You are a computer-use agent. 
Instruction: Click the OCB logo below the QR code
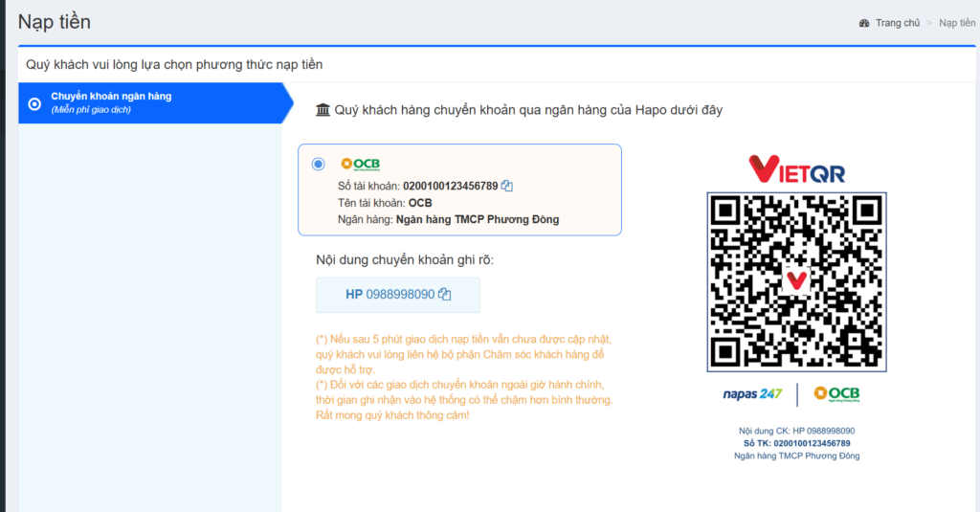click(x=835, y=393)
